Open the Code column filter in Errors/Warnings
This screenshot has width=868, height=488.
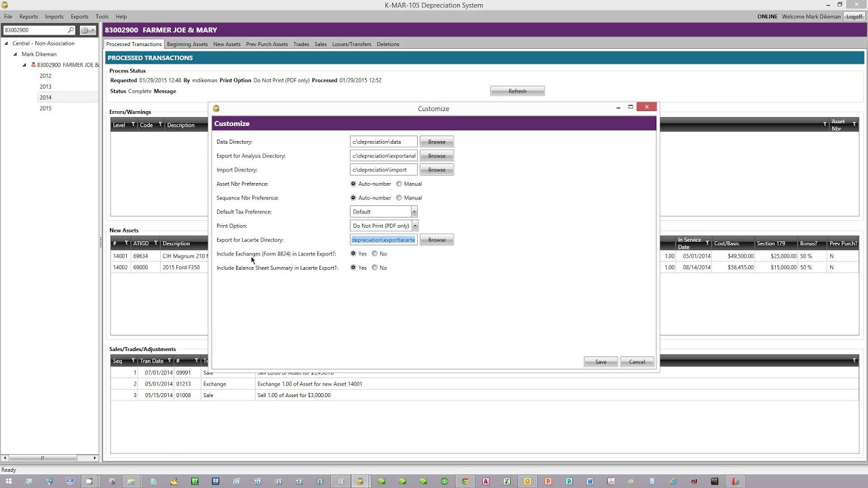[x=160, y=125]
